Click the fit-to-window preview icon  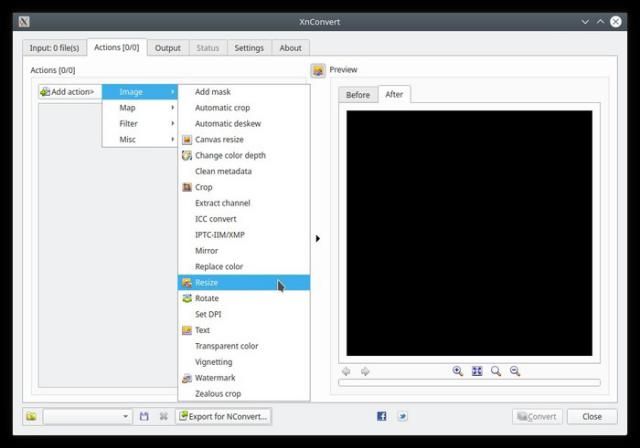point(477,371)
